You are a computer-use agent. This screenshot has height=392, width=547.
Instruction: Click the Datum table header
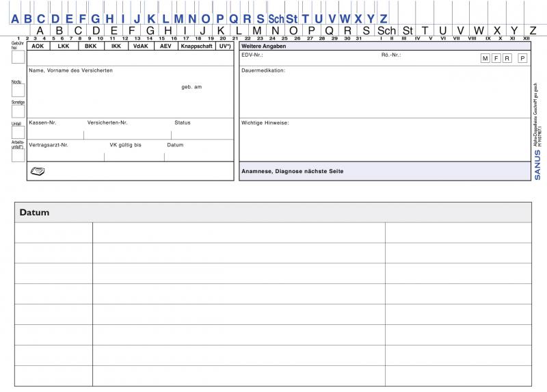click(x=35, y=213)
